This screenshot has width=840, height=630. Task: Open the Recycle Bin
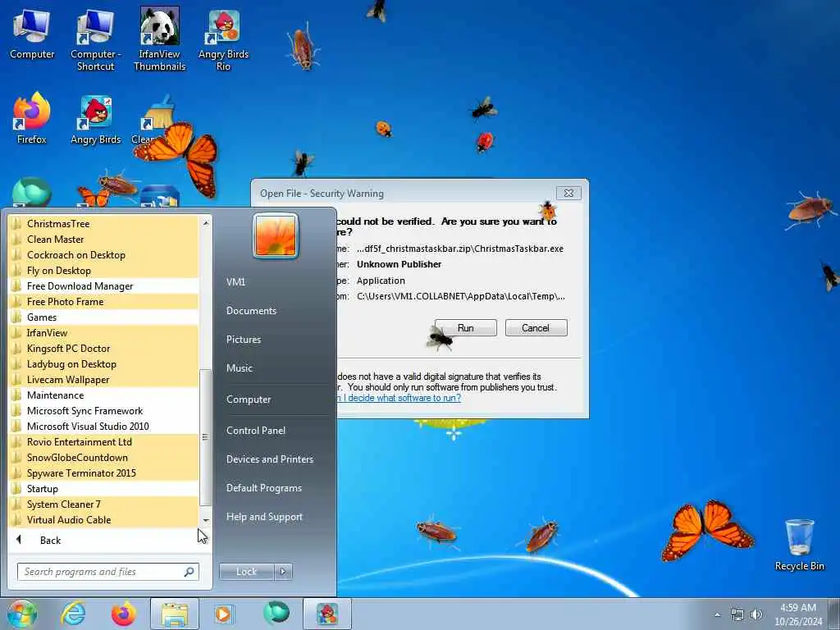pyautogui.click(x=799, y=546)
